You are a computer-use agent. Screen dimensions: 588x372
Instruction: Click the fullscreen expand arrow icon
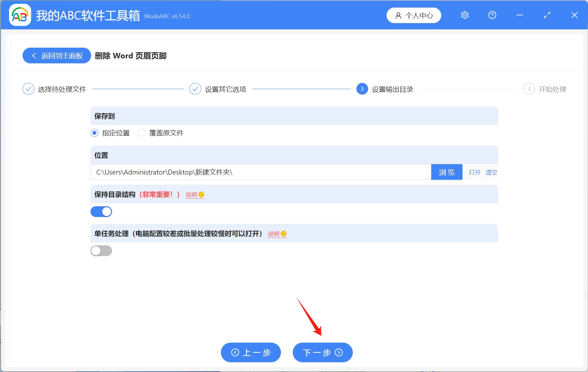(547, 15)
